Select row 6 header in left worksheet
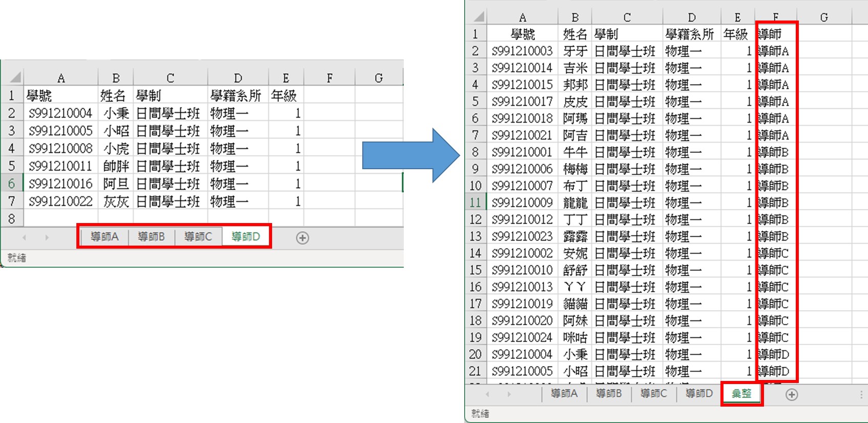 click(x=11, y=184)
